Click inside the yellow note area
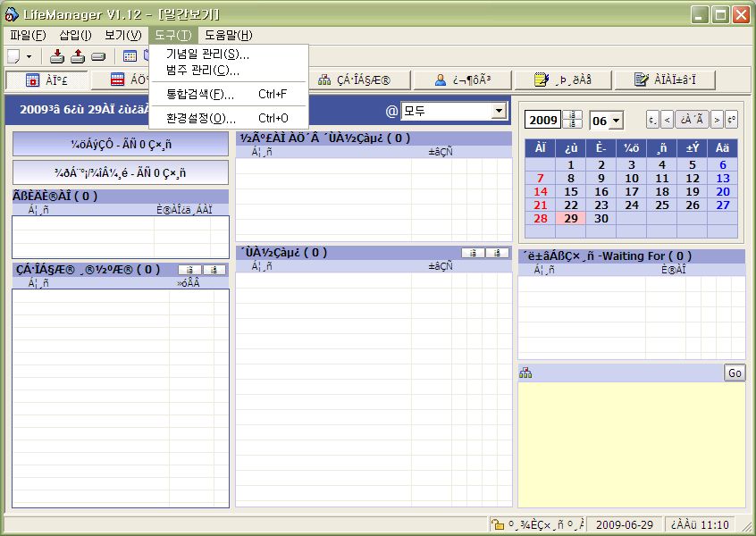 (632, 444)
